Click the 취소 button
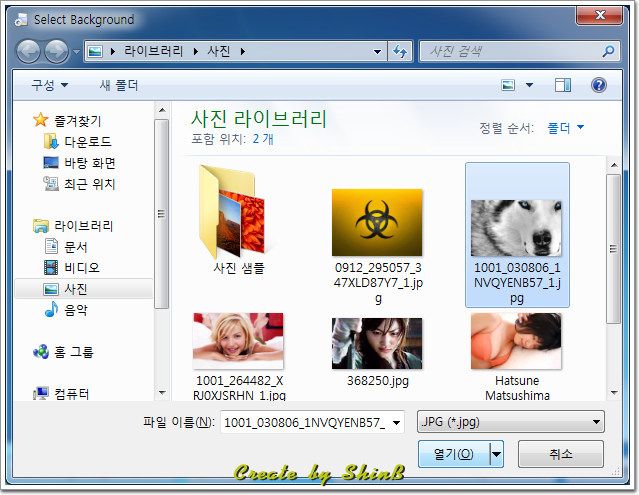Viewport: 639px width, 495px height. point(561,453)
